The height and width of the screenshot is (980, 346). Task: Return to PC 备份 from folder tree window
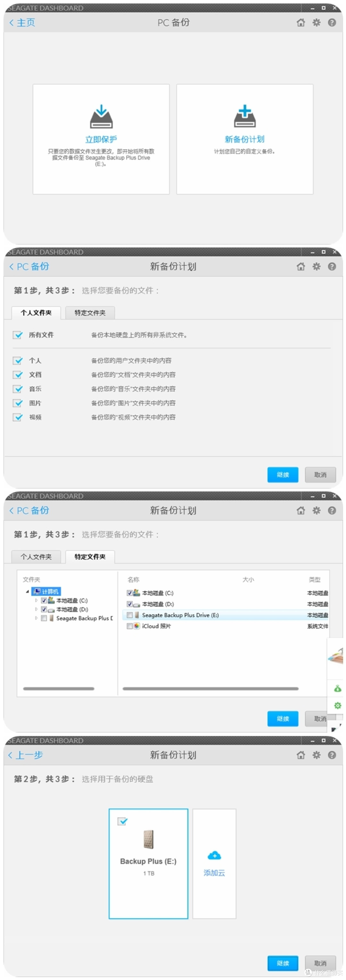(x=29, y=511)
